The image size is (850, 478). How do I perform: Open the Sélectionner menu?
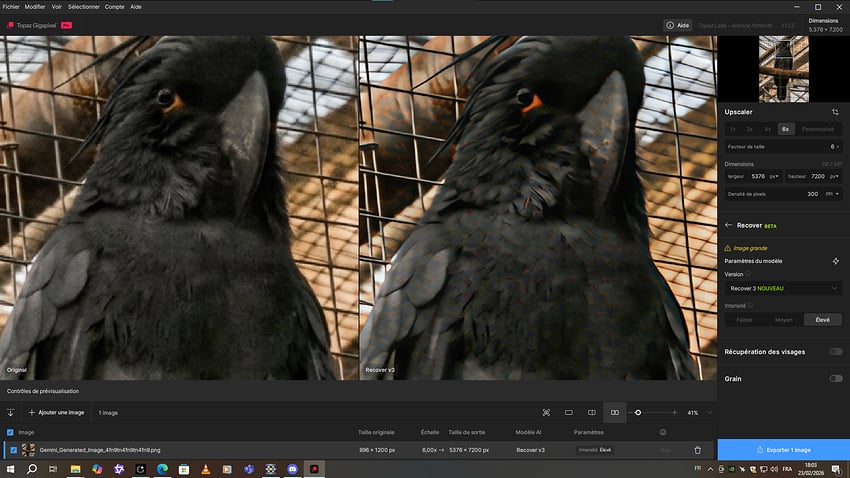pos(82,6)
